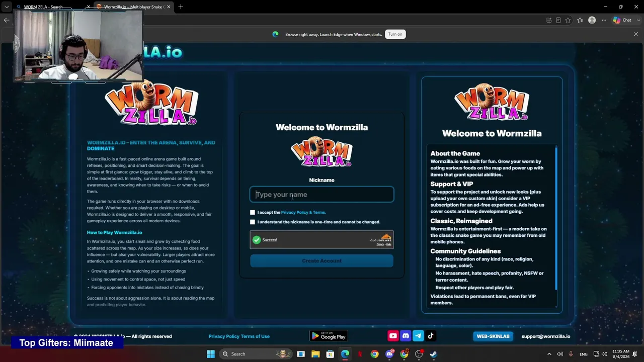The width and height of the screenshot is (644, 362).
Task: Click the Cloudflare Success verification widget
Action: (321, 240)
